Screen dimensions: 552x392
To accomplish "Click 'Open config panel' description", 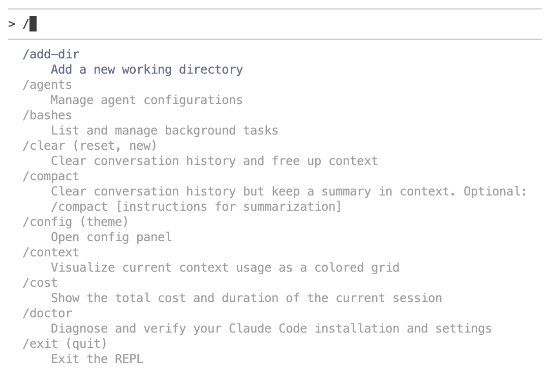I will pos(111,237).
